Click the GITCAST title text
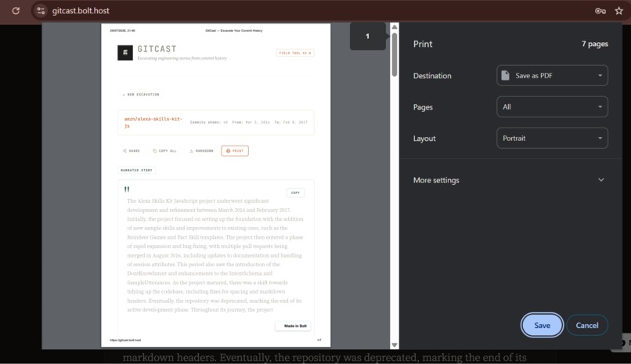 pos(157,49)
